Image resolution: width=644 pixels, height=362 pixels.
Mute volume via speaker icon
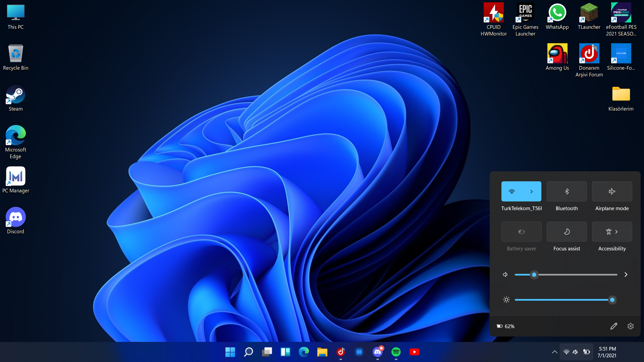pos(505,275)
